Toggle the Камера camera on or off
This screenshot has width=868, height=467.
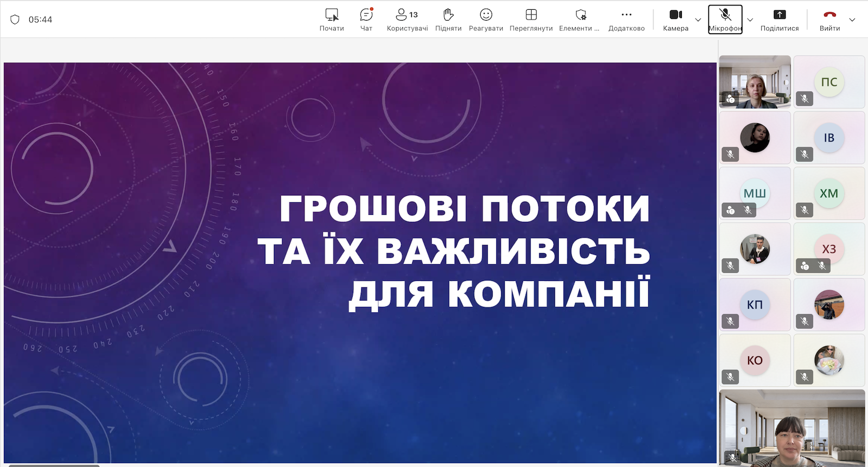pos(675,20)
